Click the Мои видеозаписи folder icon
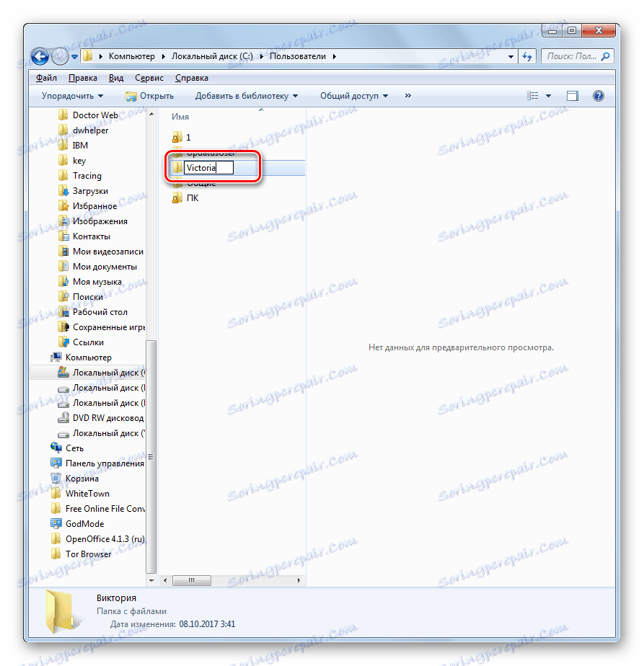This screenshot has width=644, height=666. [x=63, y=252]
